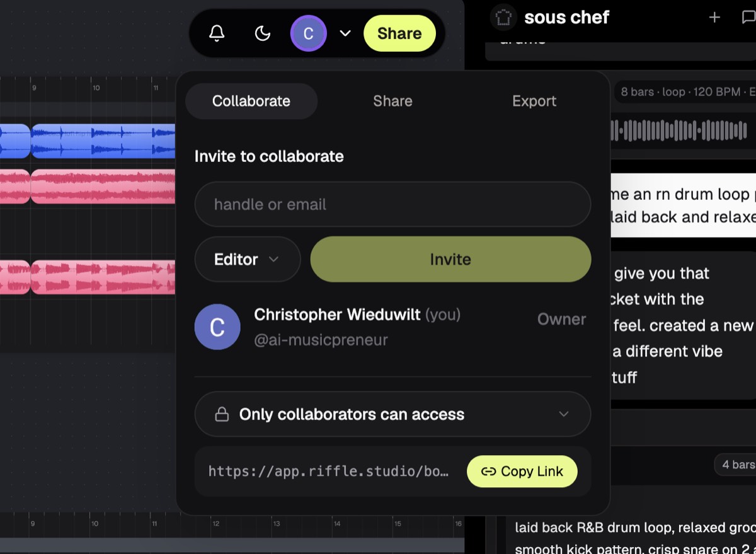The width and height of the screenshot is (756, 554).
Task: Click the plus icon in the sous chef panel
Action: (714, 18)
